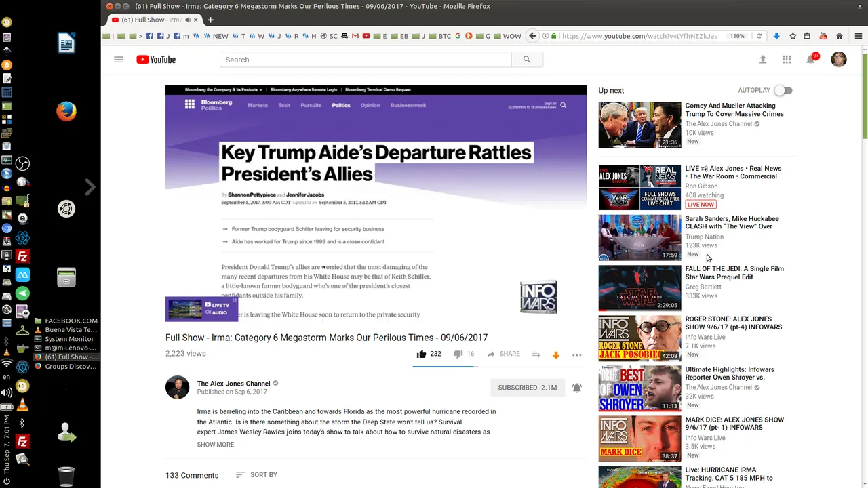Screen dimensions: 868x488
Task: Open ROGER STONE: ALEX JONES SHOW video title
Action: click(x=734, y=323)
